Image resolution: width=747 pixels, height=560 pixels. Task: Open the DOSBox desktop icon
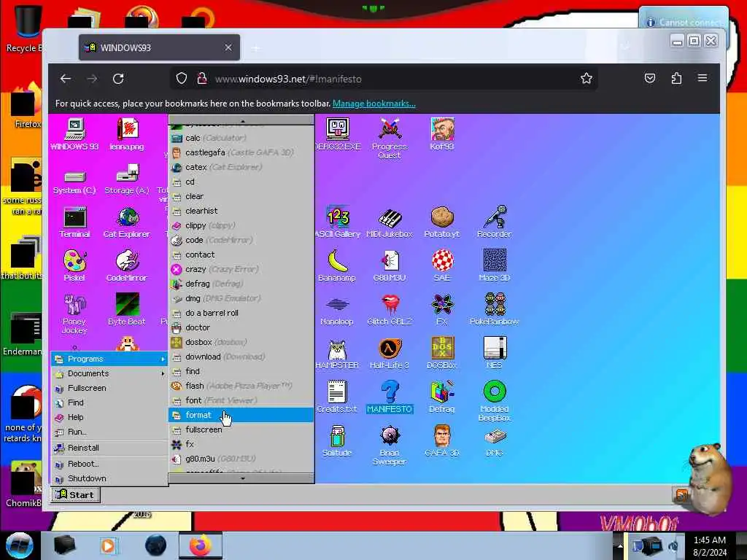[442, 353]
